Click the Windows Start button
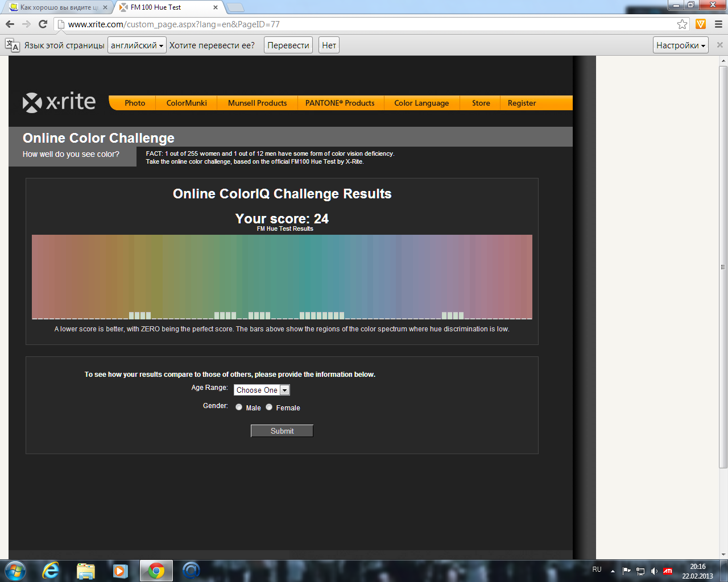This screenshot has width=728, height=582. [x=15, y=570]
